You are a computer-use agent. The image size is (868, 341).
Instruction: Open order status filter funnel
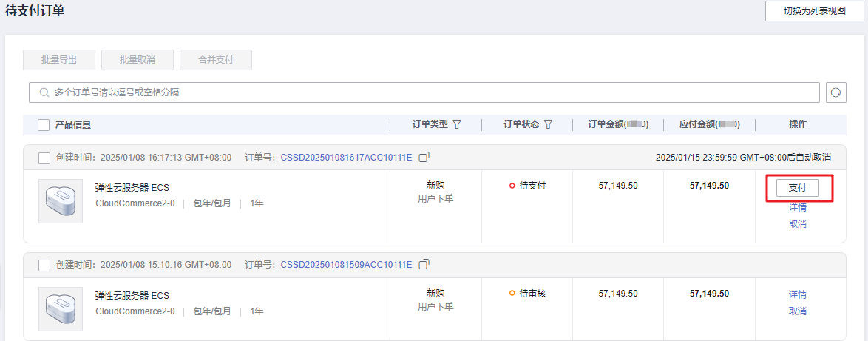[x=548, y=124]
